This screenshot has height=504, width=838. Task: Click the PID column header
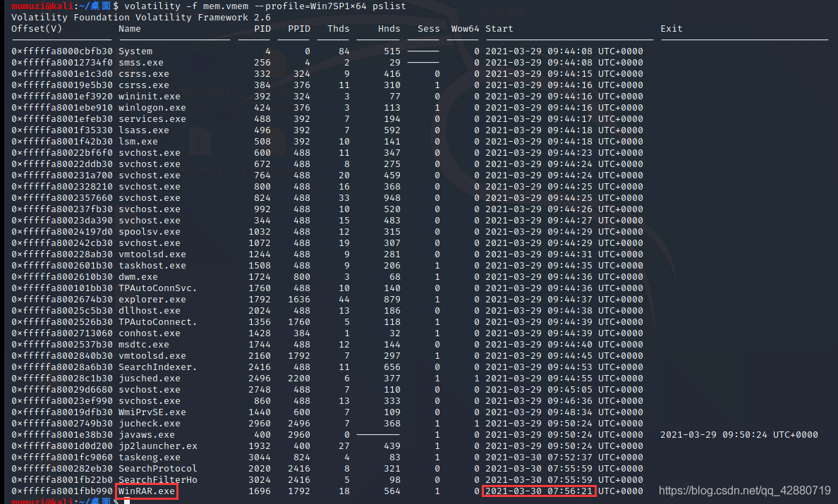pyautogui.click(x=262, y=28)
